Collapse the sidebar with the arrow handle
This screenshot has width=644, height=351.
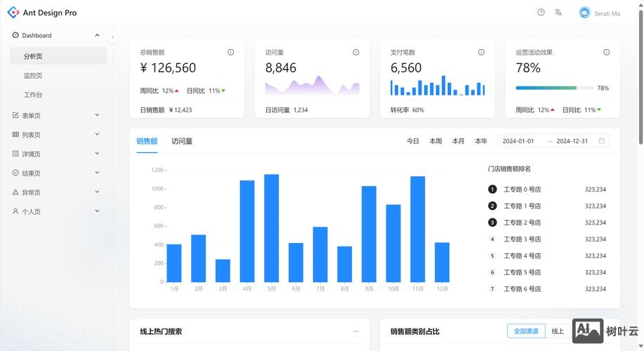(112, 37)
